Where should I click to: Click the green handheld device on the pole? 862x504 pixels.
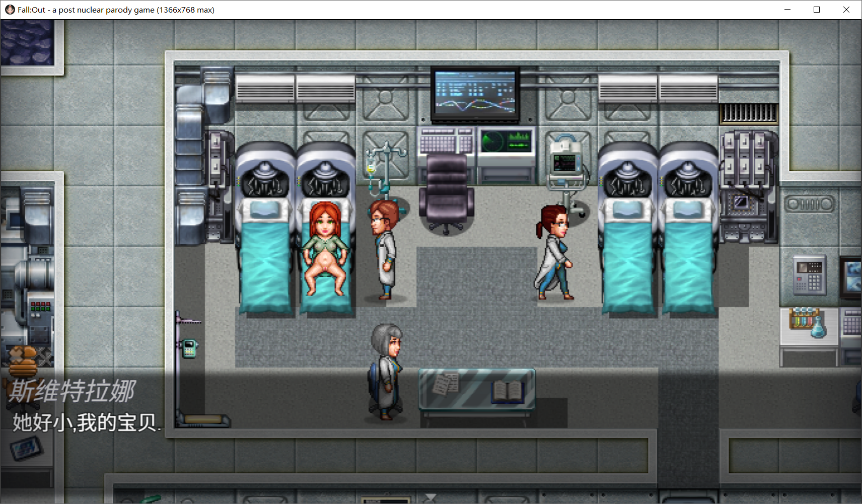189,347
